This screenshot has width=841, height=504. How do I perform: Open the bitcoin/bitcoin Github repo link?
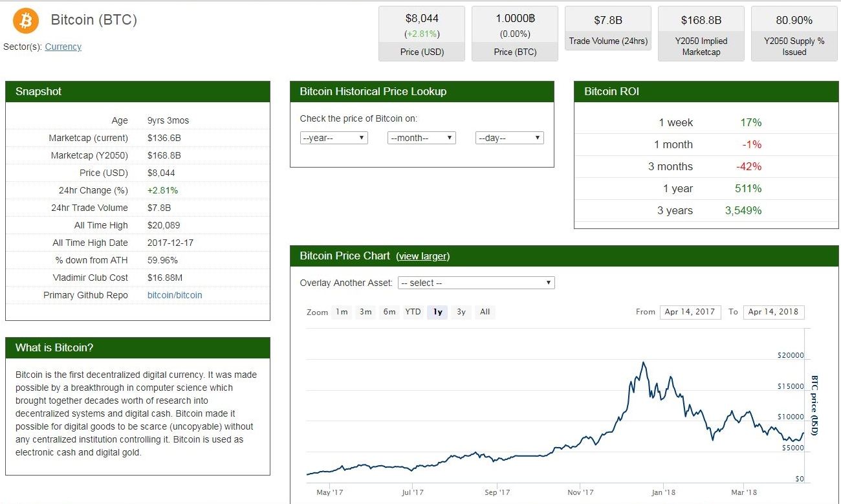175,295
